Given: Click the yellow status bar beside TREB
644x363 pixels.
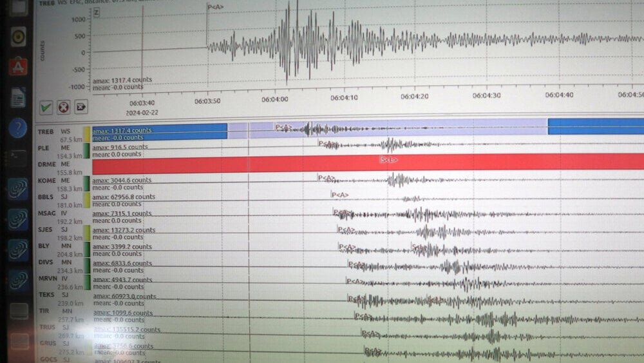Looking at the screenshot, I should coord(86,134).
